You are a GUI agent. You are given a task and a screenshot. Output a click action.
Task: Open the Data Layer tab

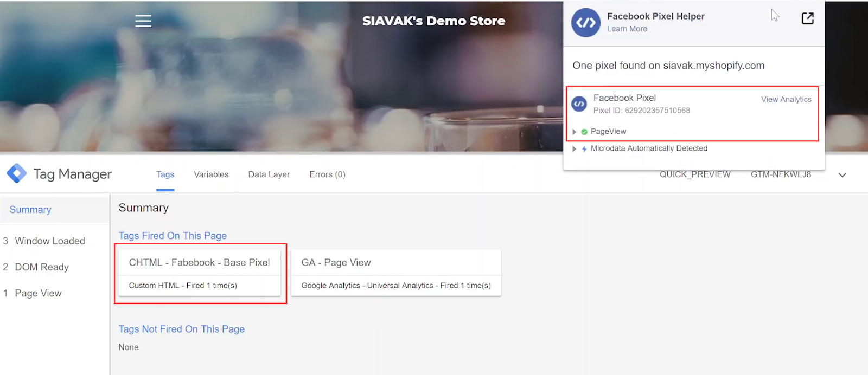269,174
